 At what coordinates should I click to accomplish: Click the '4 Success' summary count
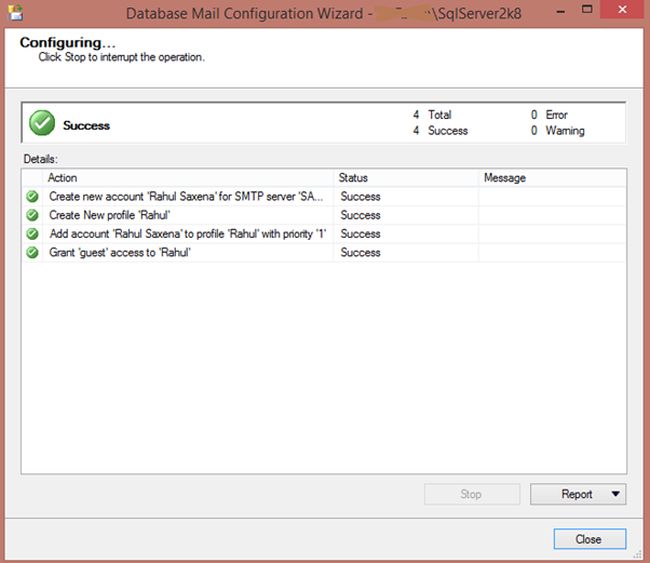coord(440,131)
